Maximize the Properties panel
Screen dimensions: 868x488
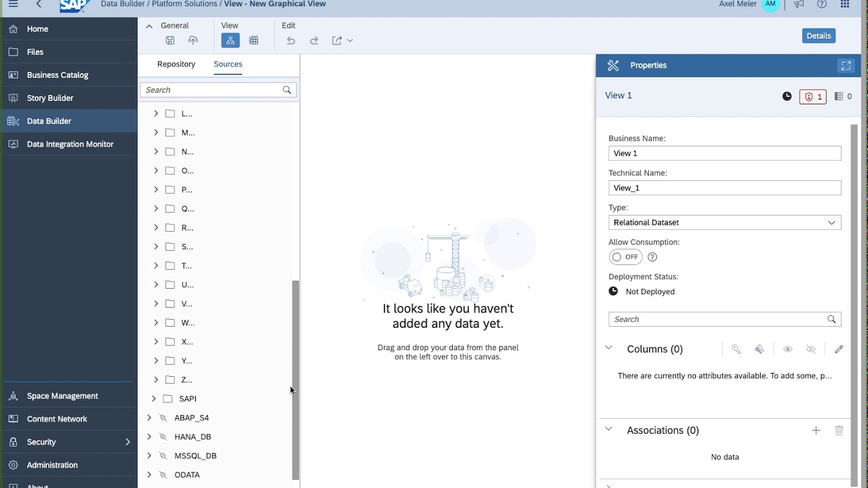click(x=846, y=66)
